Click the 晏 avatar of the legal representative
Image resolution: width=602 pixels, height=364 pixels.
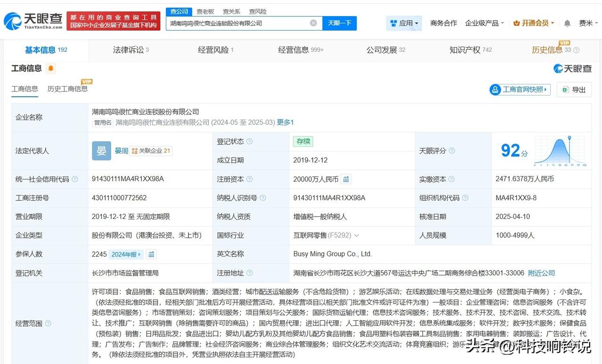tap(101, 151)
